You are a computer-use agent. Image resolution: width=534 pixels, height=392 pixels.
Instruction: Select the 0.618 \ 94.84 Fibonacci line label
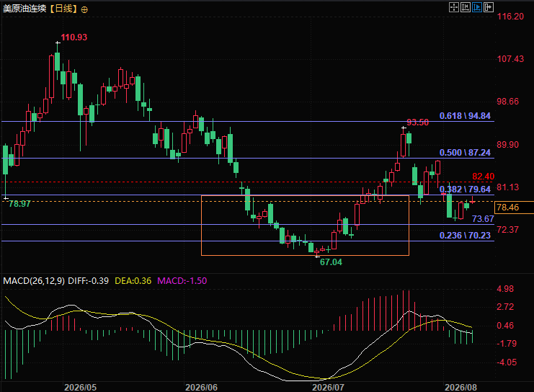point(465,116)
